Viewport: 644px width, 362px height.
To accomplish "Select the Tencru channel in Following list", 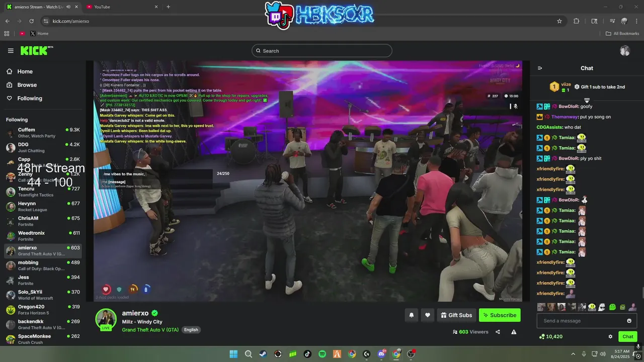I will click(x=43, y=192).
